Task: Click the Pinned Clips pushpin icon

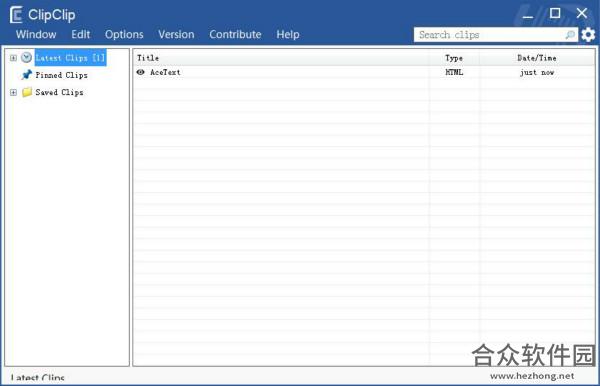Action: pyautogui.click(x=26, y=75)
